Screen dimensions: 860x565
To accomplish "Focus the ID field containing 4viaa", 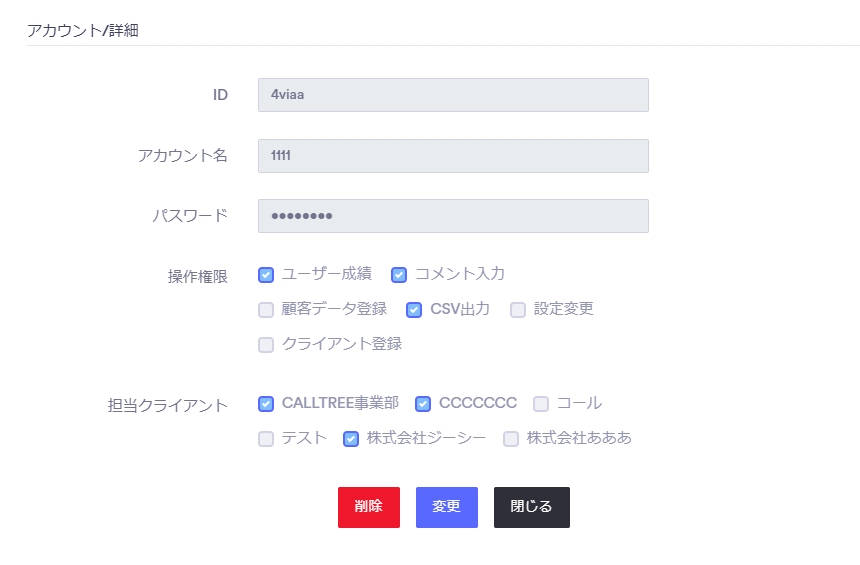I will [x=453, y=95].
